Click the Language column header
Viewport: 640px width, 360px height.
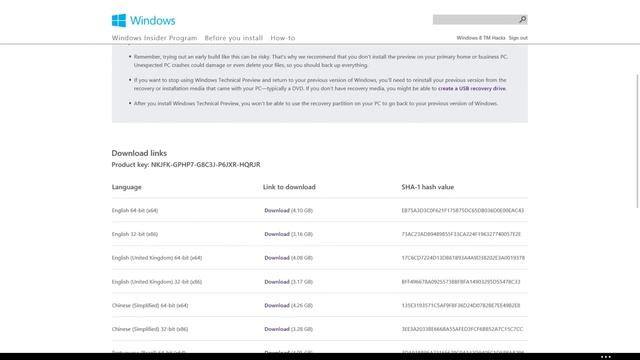click(127, 187)
